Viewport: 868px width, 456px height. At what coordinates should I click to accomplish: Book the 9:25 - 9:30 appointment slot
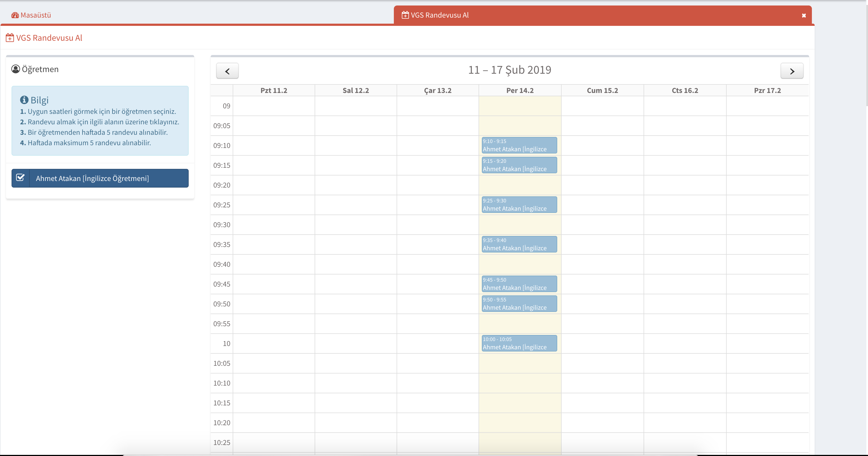(519, 205)
